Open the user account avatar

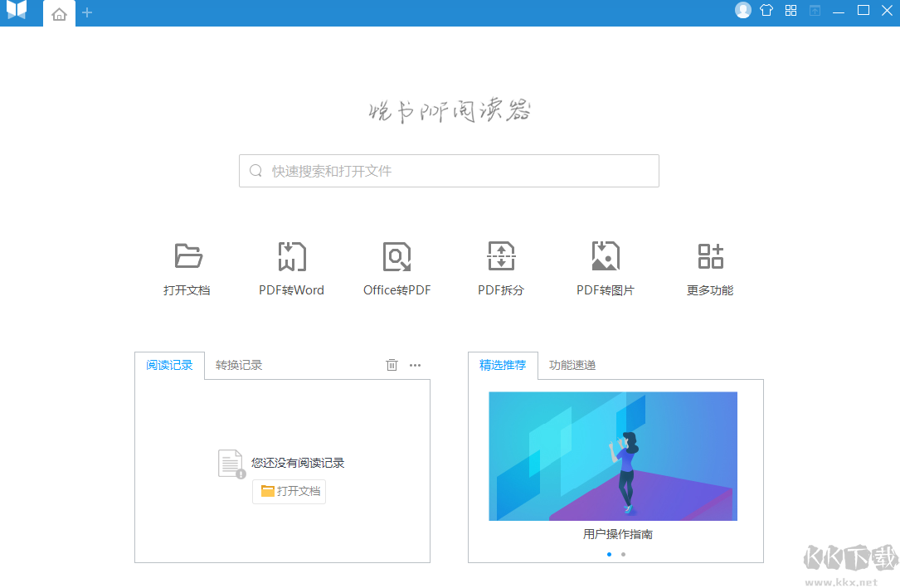[x=742, y=12]
